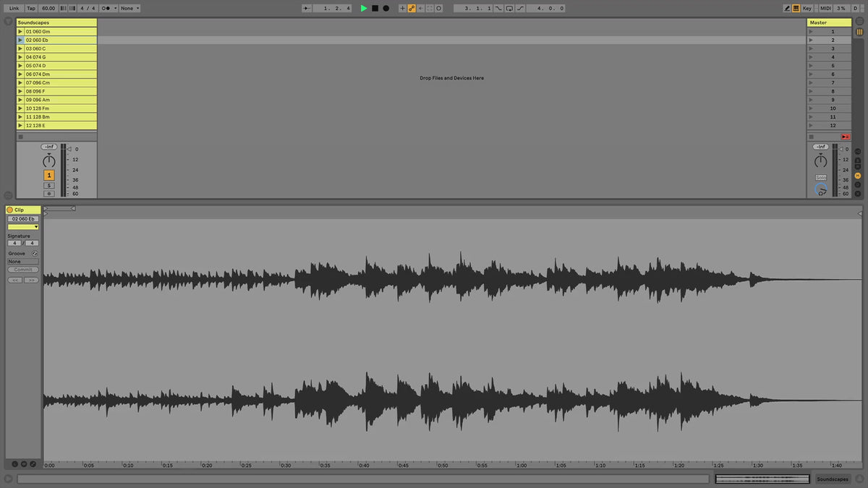Open the clip color dropdown
The width and height of the screenshot is (868, 488).
(x=23, y=227)
